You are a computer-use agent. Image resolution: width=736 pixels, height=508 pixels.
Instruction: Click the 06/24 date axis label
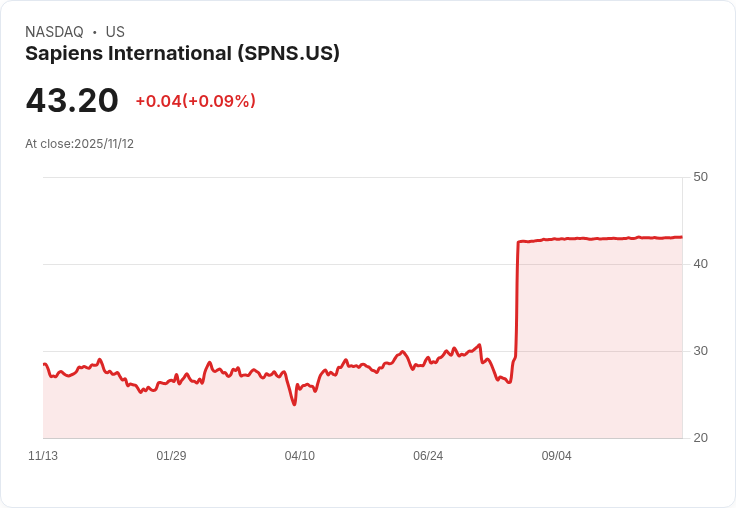pos(428,456)
